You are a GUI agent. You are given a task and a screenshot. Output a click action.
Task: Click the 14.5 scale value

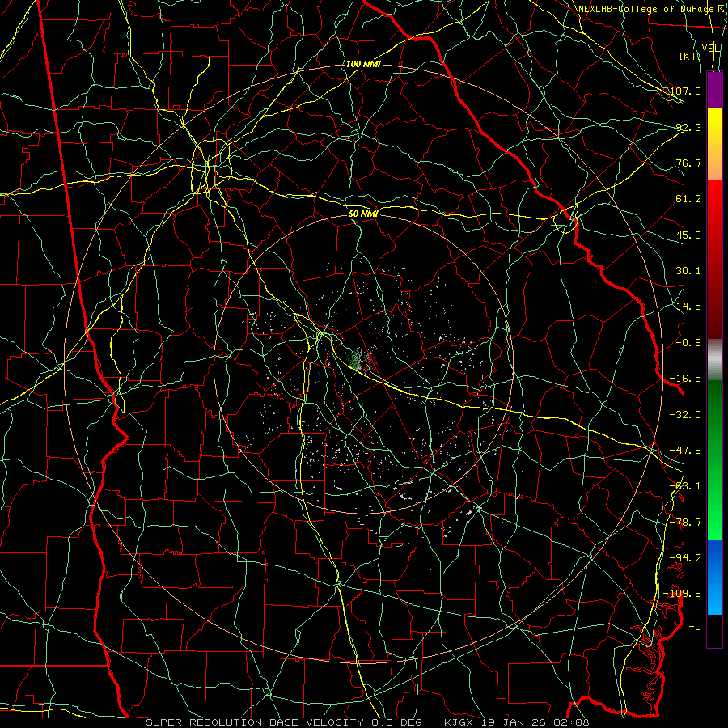click(688, 307)
